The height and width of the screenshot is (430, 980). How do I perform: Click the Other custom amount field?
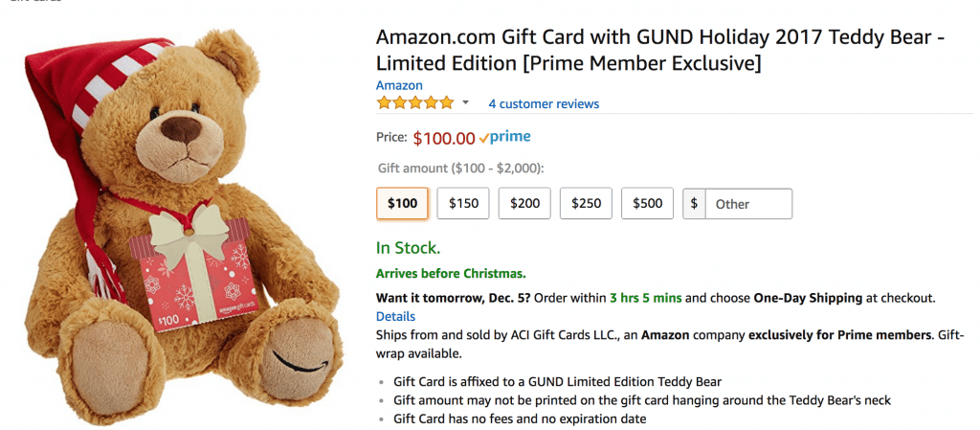[x=747, y=203]
